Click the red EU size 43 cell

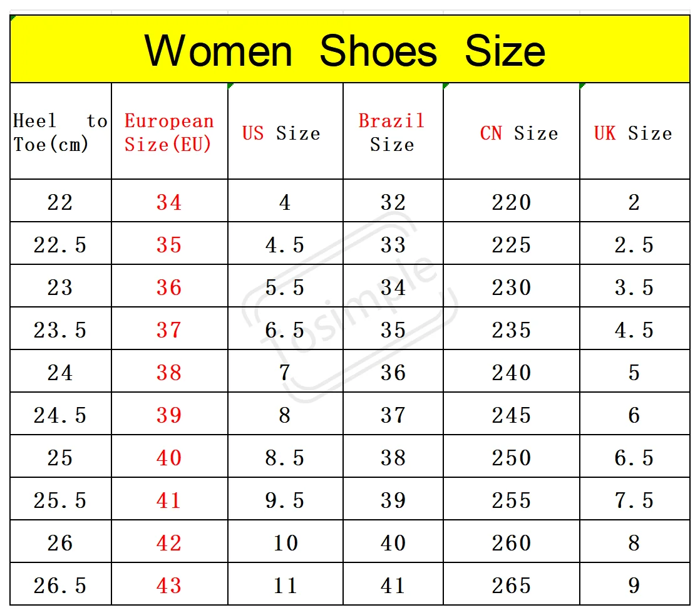coord(169,585)
